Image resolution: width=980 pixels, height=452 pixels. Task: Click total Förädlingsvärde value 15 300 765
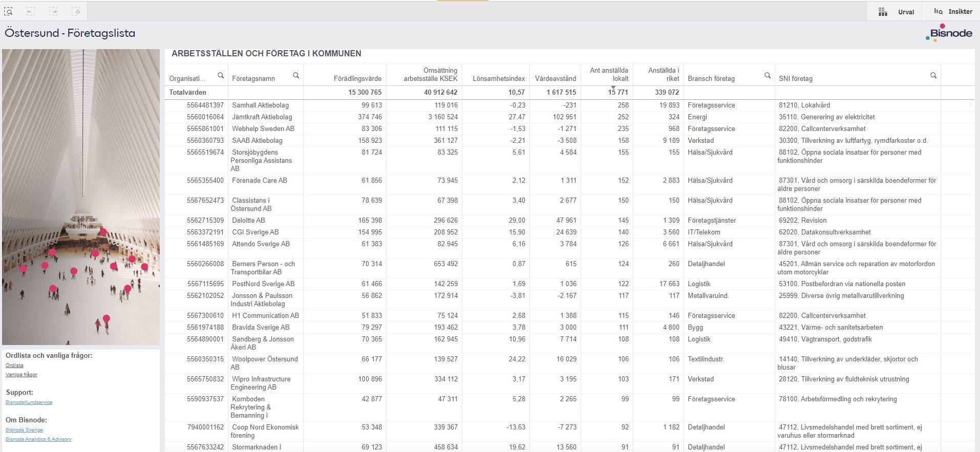365,92
